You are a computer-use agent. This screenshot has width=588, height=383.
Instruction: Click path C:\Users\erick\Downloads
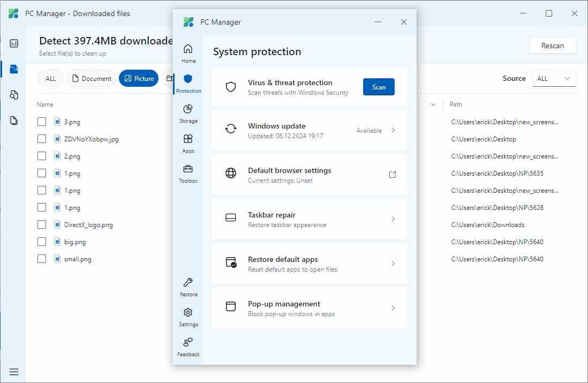tap(487, 224)
